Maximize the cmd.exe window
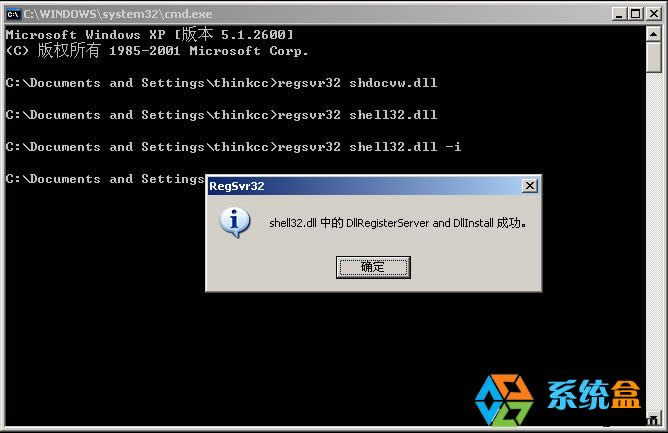This screenshot has height=433, width=668. coord(635,14)
